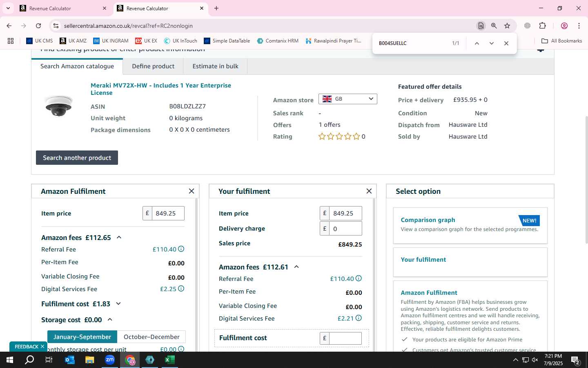Collapse Amazon fees £112.61 section

point(296,267)
